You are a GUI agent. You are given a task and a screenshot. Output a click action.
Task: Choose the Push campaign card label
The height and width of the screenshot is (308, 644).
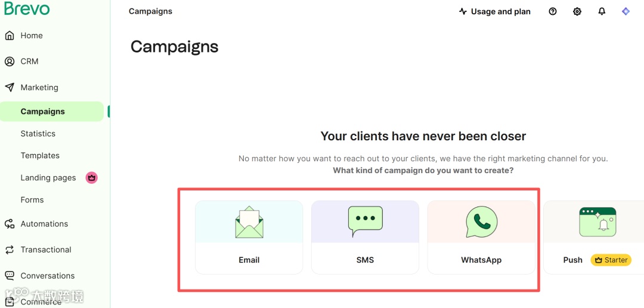pos(572,260)
